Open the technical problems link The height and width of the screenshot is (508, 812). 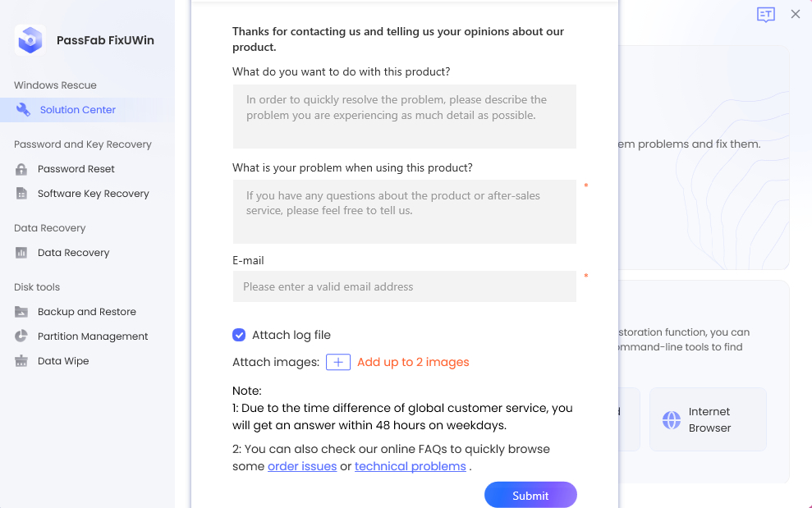coord(411,467)
